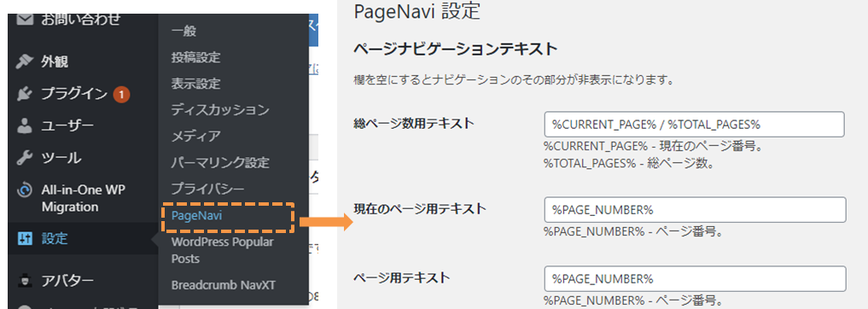Click the ユーザー person icon
This screenshot has height=309, width=868.
[x=25, y=126]
